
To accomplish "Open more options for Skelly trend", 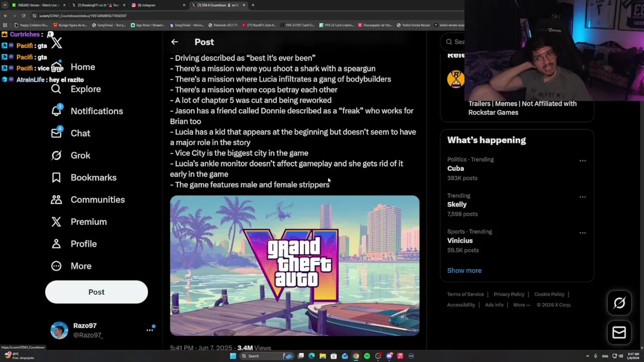I will [x=583, y=197].
